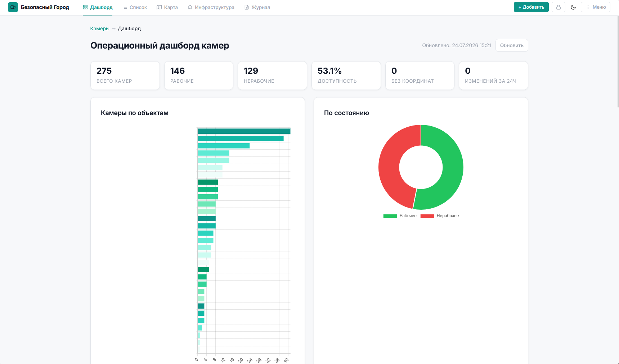Select the Изменений за 24ч stat card
This screenshot has width=619, height=364.
(493, 76)
